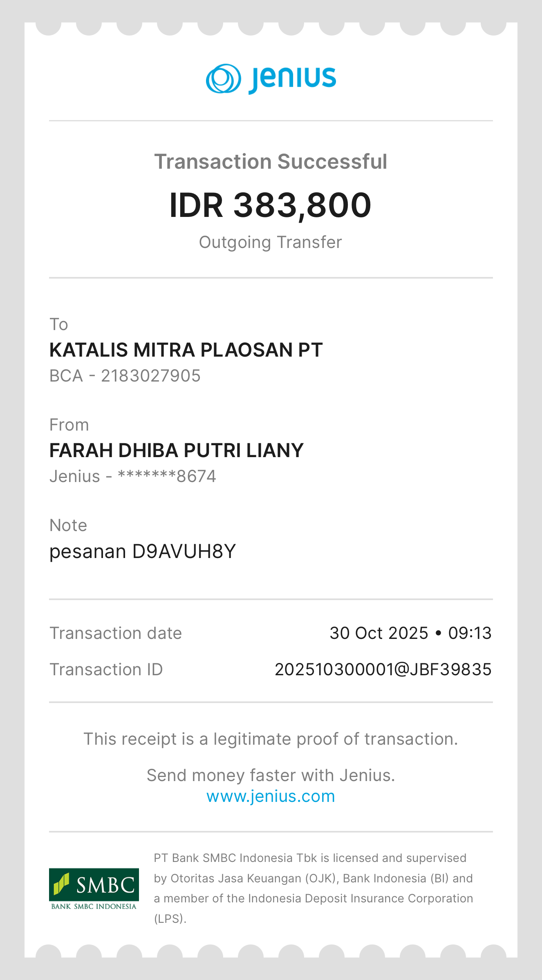The height and width of the screenshot is (980, 542).
Task: Click the Note field label
Action: click(68, 525)
